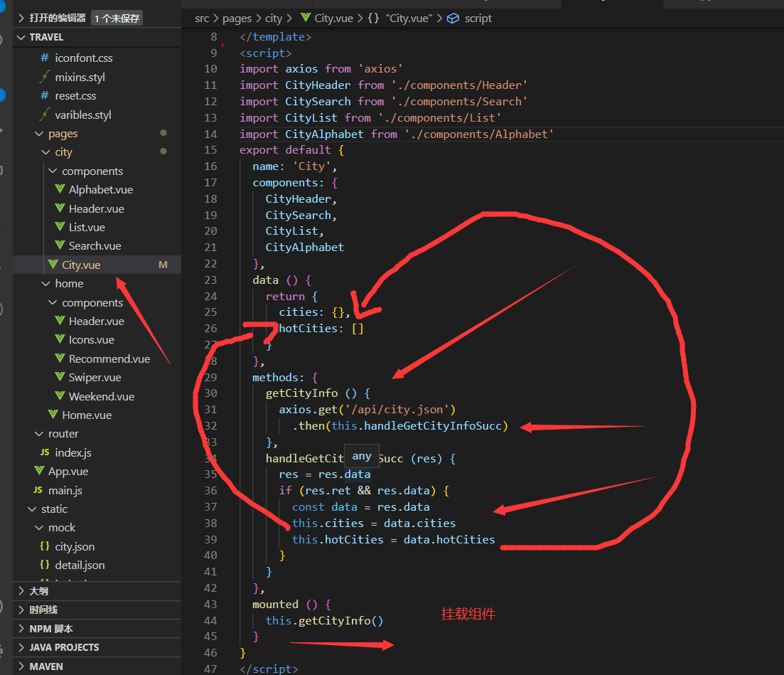Click the Vue icon beside Alphabet.vue
This screenshot has width=784, height=675.
coord(60,189)
